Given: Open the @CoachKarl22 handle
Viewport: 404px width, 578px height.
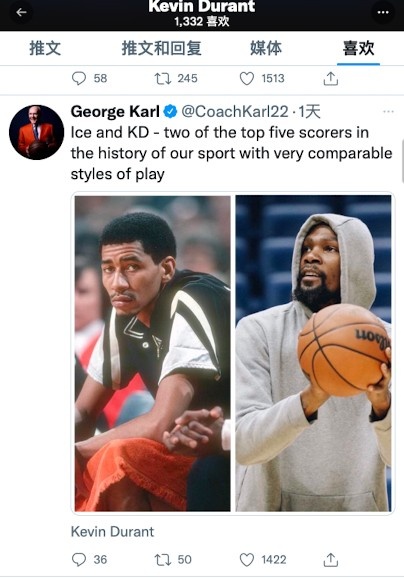Looking at the screenshot, I should click(235, 111).
